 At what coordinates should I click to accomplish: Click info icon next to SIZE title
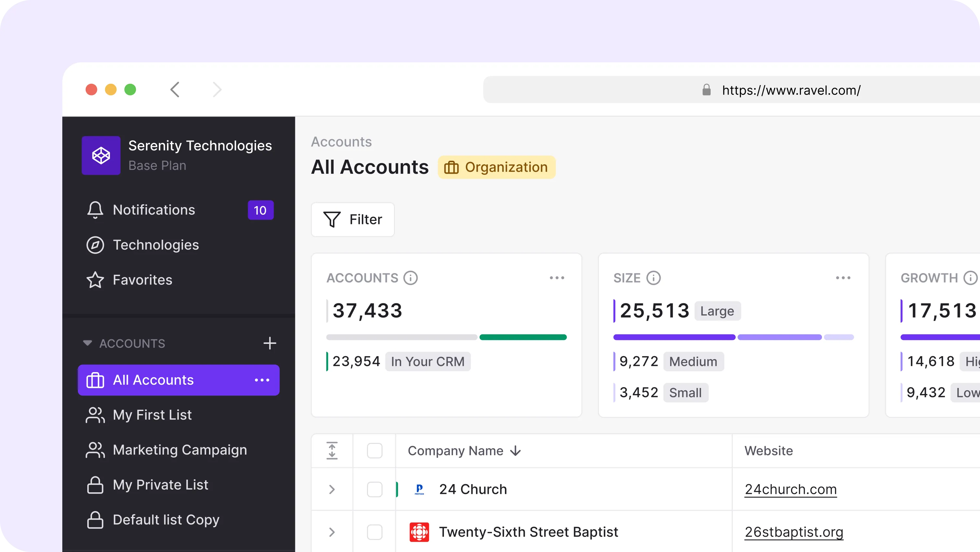pos(654,278)
